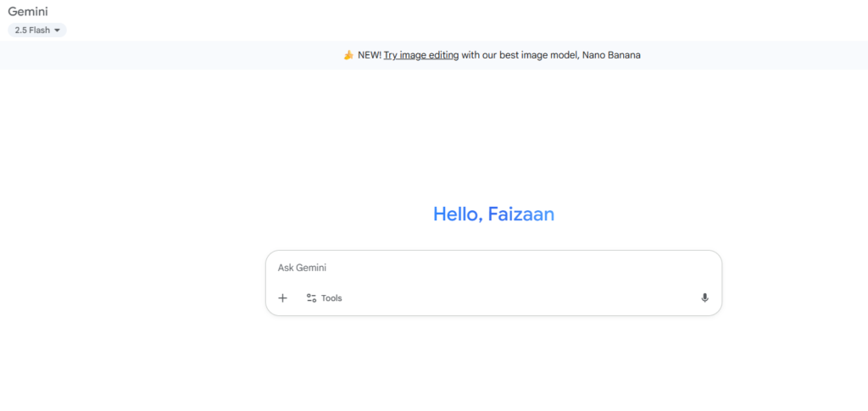Click the NEW! label in the banner
868x411 pixels.
point(370,55)
